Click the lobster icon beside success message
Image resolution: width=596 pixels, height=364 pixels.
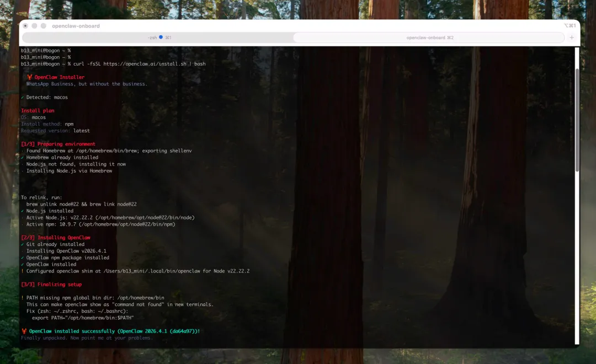click(24, 331)
